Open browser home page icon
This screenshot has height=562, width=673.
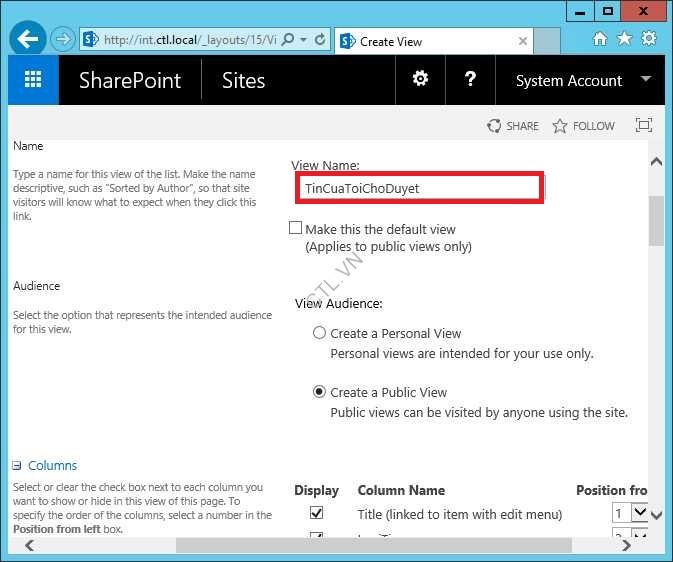(600, 39)
